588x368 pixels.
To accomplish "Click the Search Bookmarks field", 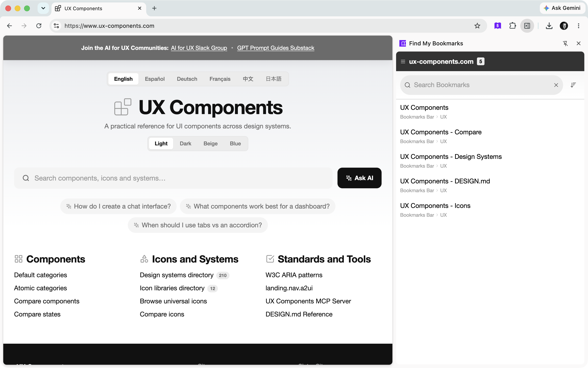I will (481, 85).
